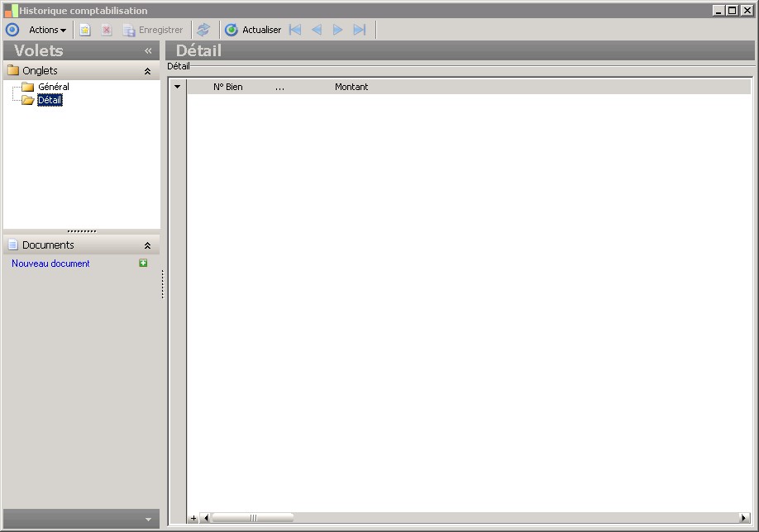Click the Général folder icon
The height and width of the screenshot is (532, 759).
pyautogui.click(x=28, y=87)
